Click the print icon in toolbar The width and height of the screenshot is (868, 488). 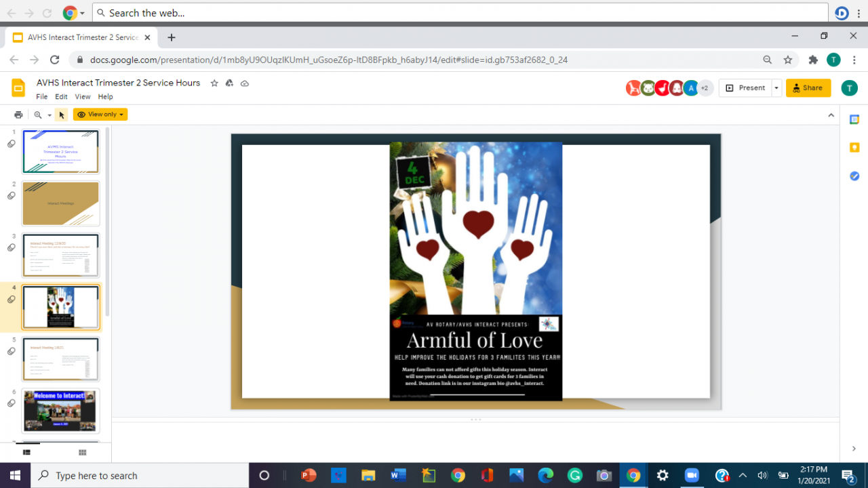pos(18,115)
